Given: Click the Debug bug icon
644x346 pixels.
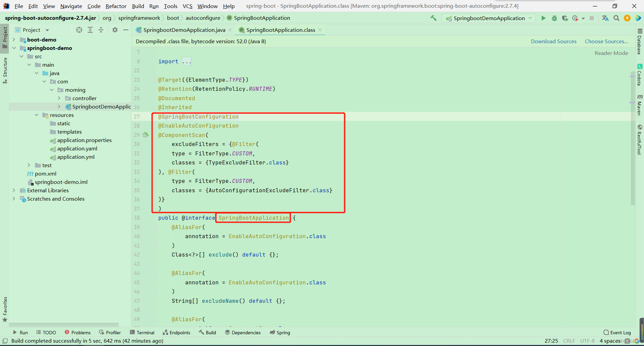Looking at the screenshot, I should pos(554,18).
